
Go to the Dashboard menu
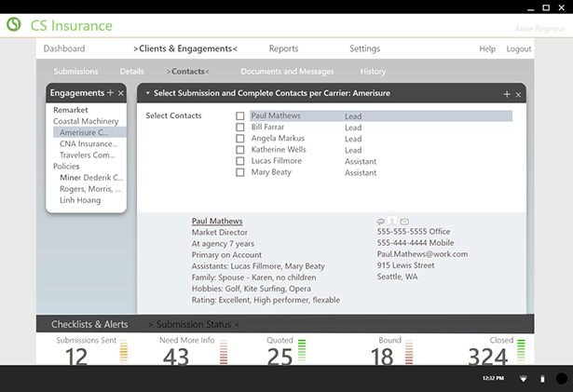tap(63, 48)
